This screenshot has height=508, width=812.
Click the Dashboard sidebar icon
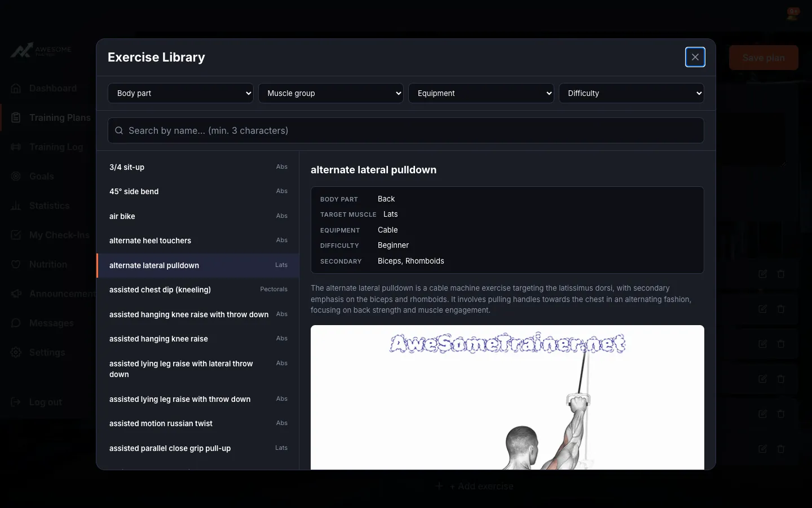coord(16,88)
